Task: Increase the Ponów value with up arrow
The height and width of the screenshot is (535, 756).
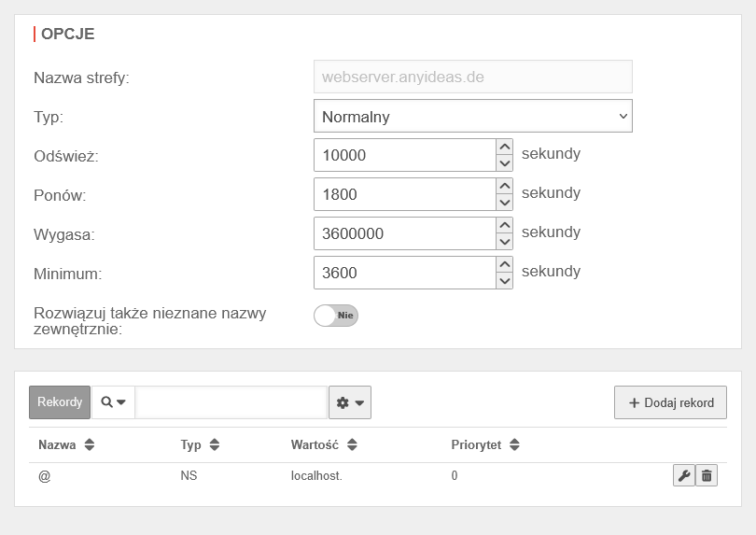Action: (x=504, y=186)
